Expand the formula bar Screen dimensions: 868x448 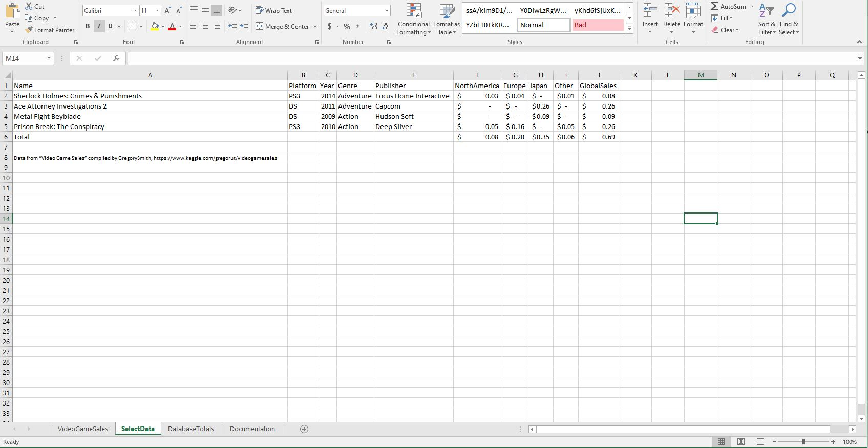click(x=860, y=58)
